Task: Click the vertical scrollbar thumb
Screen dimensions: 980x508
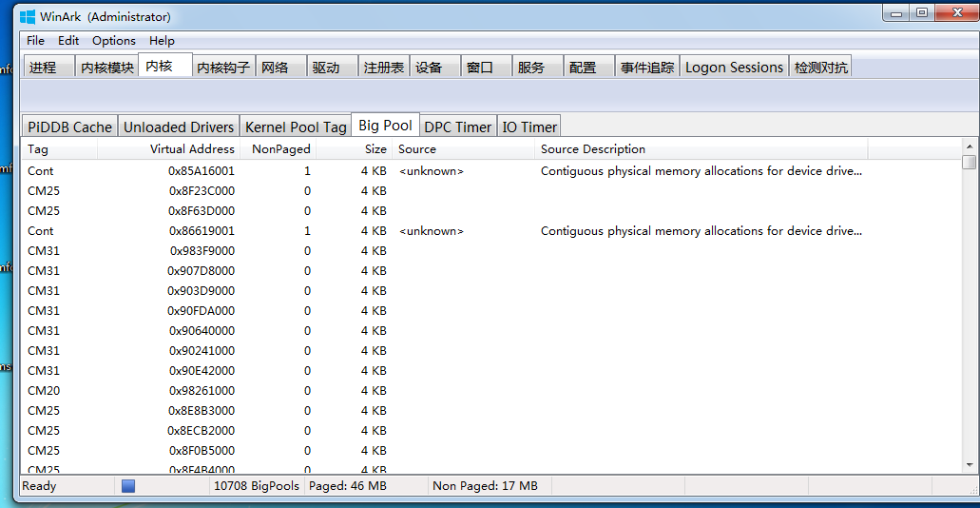Action: [970, 162]
